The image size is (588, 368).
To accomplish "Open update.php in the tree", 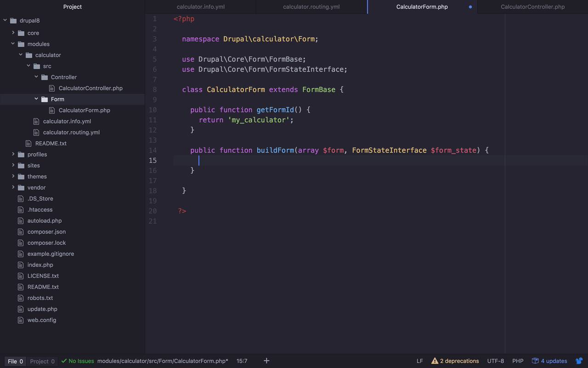I will [x=42, y=309].
